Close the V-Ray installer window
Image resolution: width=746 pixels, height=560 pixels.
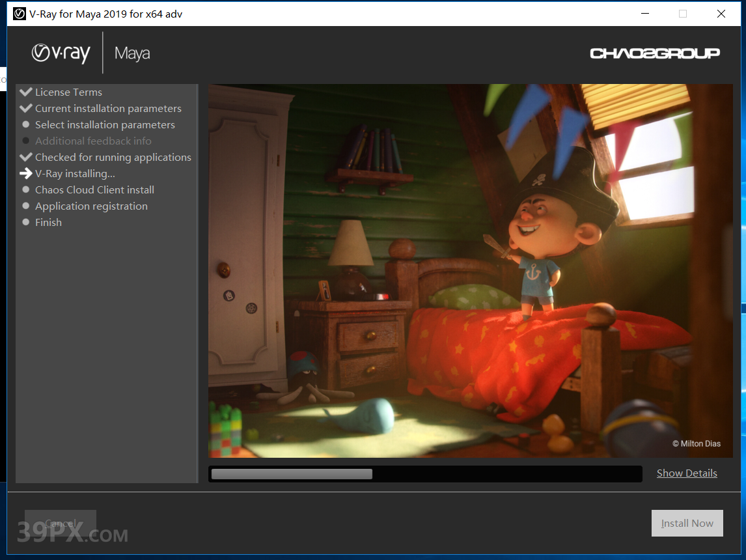[x=721, y=14]
